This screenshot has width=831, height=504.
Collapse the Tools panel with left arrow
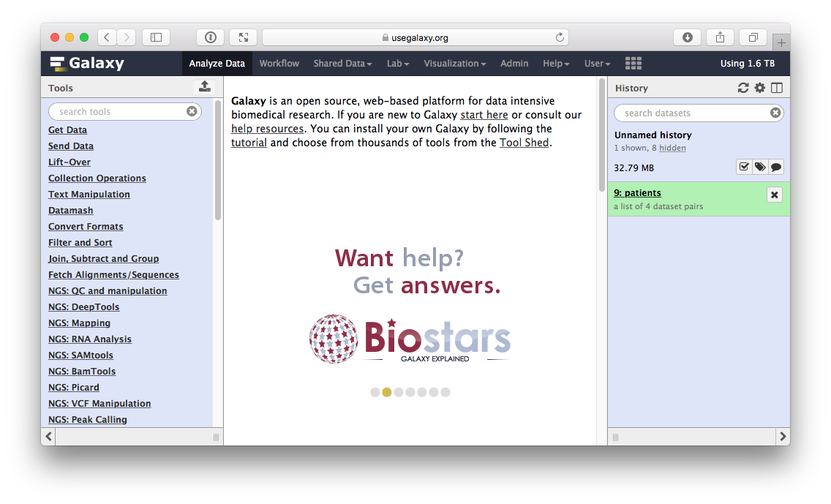(49, 437)
